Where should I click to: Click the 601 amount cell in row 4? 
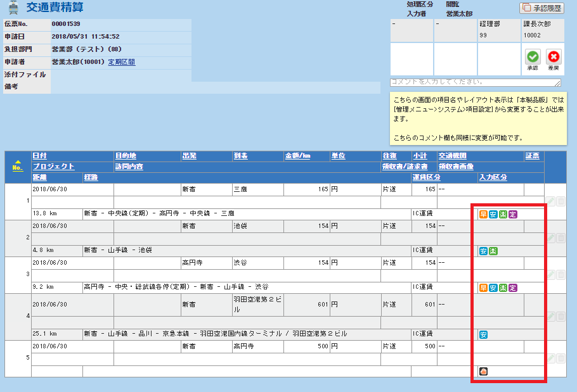(306, 305)
